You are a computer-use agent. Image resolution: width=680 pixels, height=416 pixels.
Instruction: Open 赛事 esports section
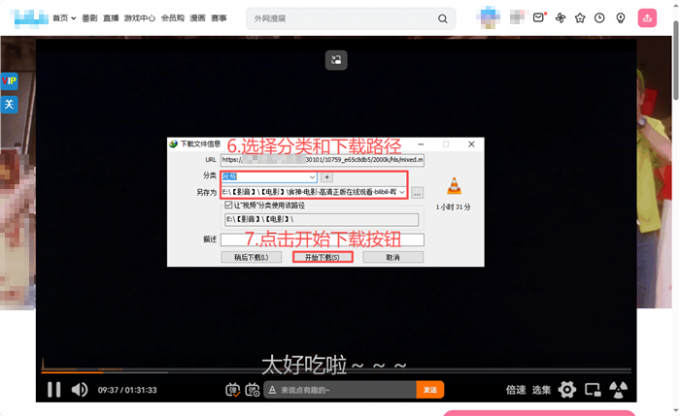click(x=219, y=18)
